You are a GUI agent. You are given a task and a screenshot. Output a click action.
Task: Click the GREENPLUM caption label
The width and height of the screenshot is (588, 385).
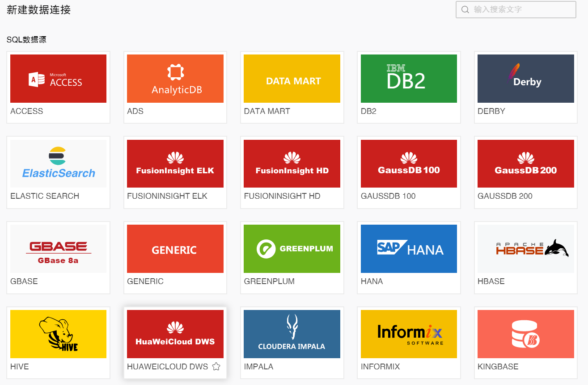point(269,281)
